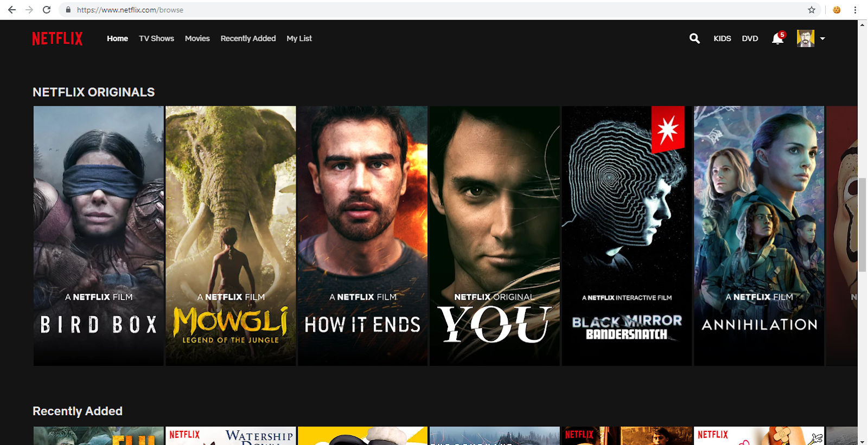This screenshot has height=445, width=868.
Task: Open My List tab
Action: point(299,38)
